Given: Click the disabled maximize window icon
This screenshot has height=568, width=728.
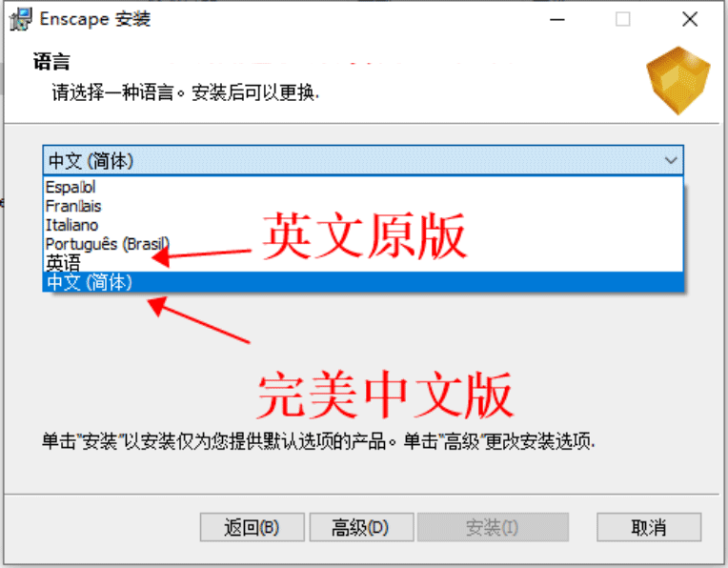Looking at the screenshot, I should pyautogui.click(x=622, y=19).
